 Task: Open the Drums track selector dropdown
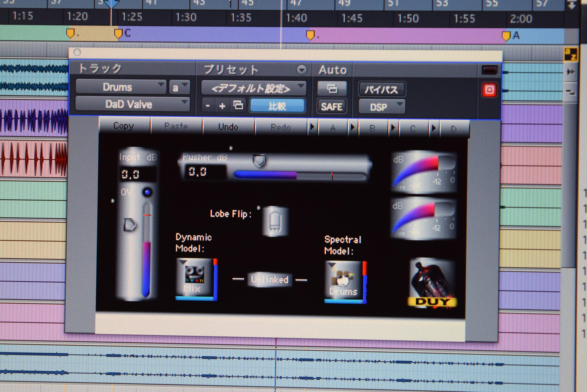121,87
